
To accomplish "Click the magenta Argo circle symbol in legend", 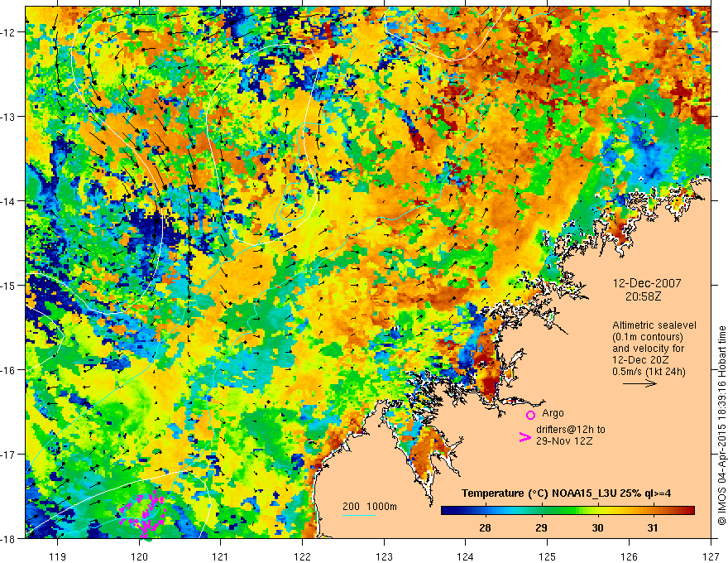I will [530, 415].
